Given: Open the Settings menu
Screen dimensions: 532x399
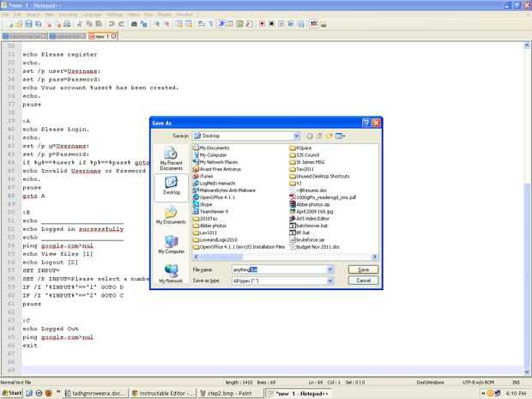Looking at the screenshot, I should [115, 15].
